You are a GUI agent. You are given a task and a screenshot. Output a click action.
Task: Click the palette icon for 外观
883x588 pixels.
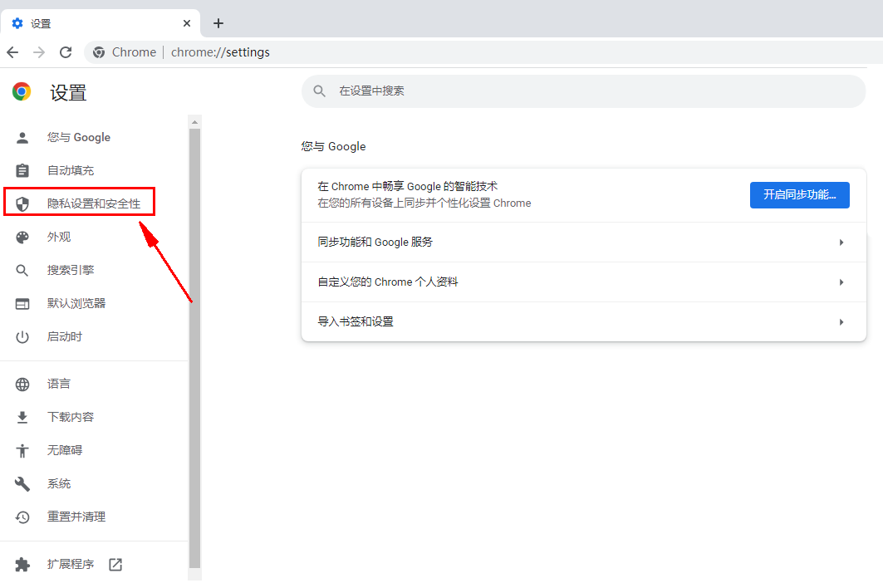click(22, 238)
